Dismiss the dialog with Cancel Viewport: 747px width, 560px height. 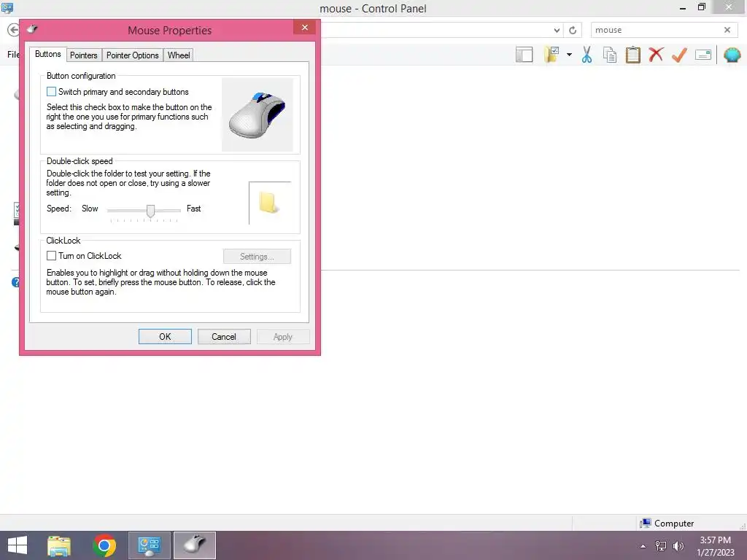click(224, 337)
